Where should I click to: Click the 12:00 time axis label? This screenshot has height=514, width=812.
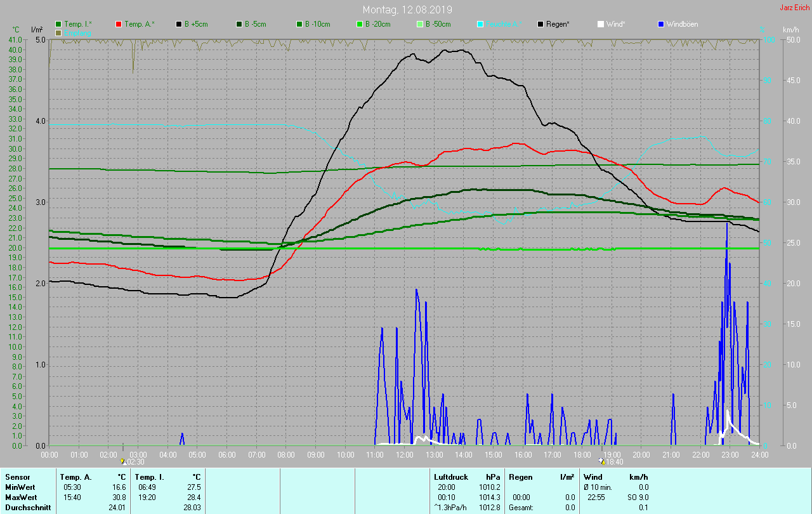click(x=405, y=455)
